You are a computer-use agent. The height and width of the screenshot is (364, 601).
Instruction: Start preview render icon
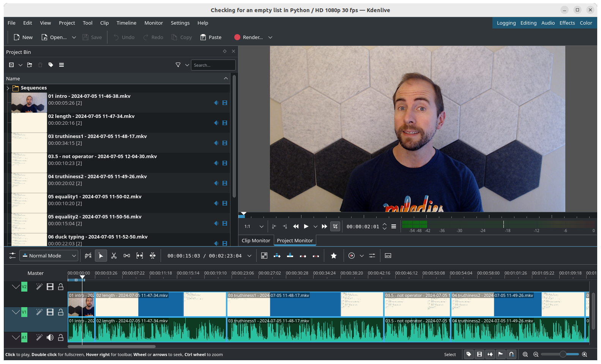(352, 256)
